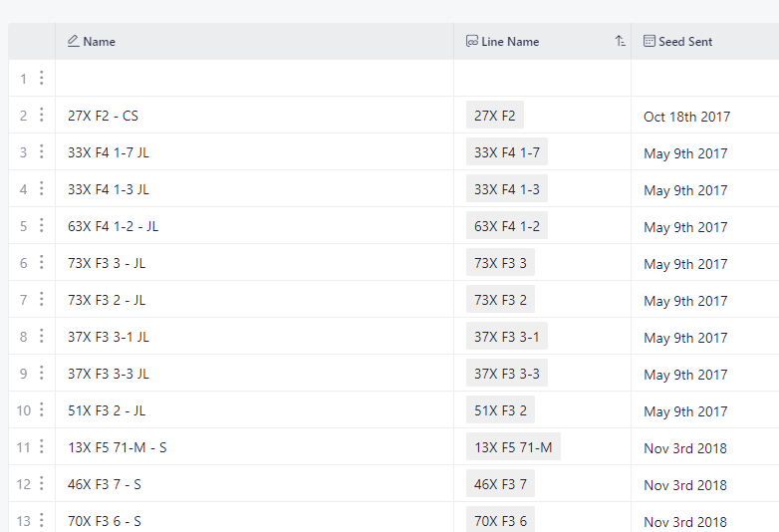Select the May 9th 2017 date in row 7
This screenshot has width=779, height=532.
point(685,301)
